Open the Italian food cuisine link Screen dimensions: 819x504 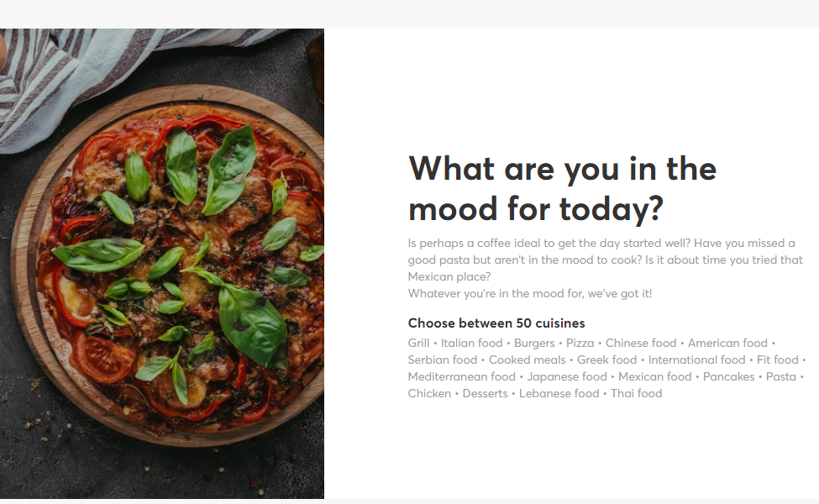click(x=471, y=343)
